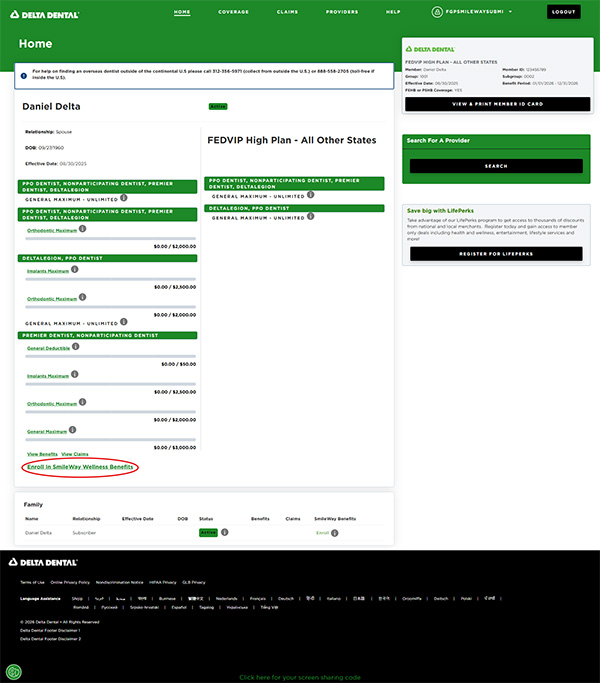Open Implants Maximum link in Premier Dentist section

coord(48,375)
